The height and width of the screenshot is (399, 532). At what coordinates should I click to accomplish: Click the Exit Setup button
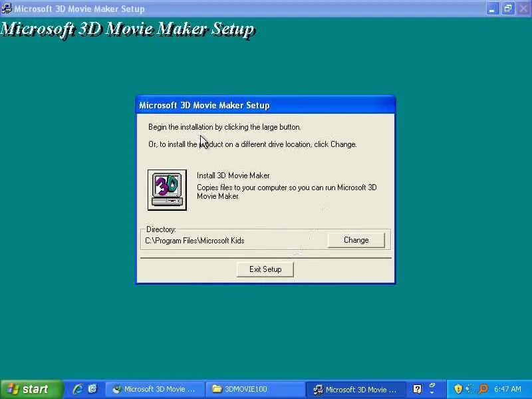(x=265, y=269)
